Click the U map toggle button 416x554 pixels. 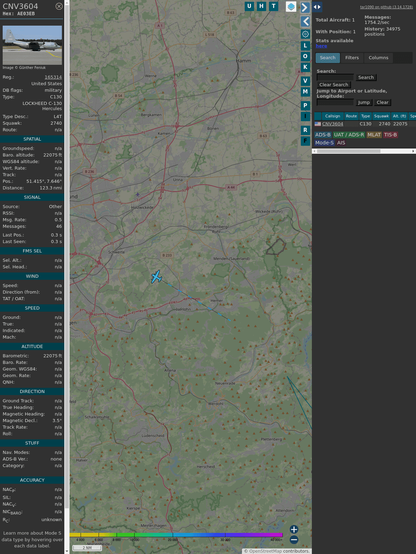tap(249, 6)
